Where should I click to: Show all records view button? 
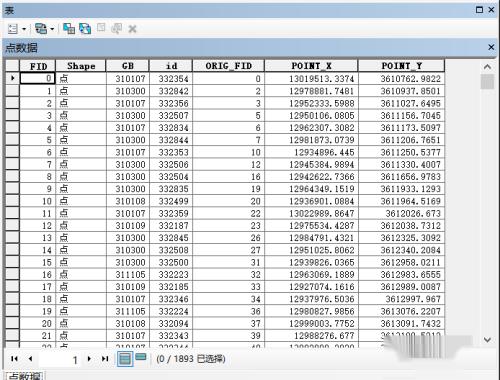(125, 359)
